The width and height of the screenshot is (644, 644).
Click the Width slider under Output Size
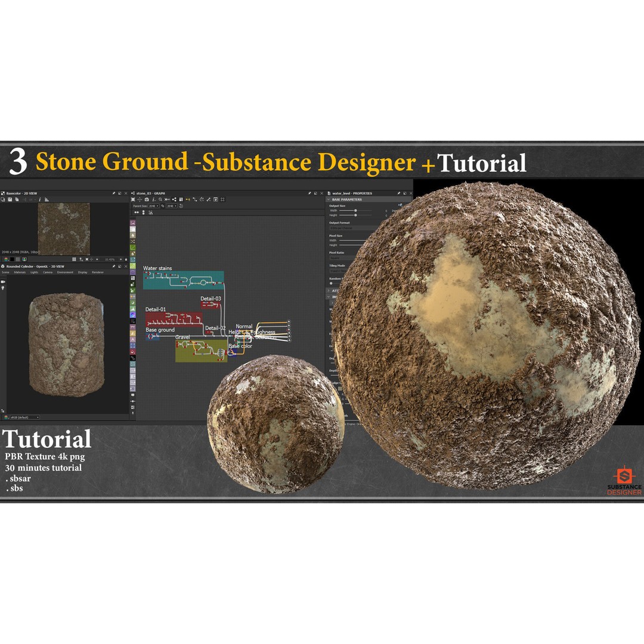[355, 210]
